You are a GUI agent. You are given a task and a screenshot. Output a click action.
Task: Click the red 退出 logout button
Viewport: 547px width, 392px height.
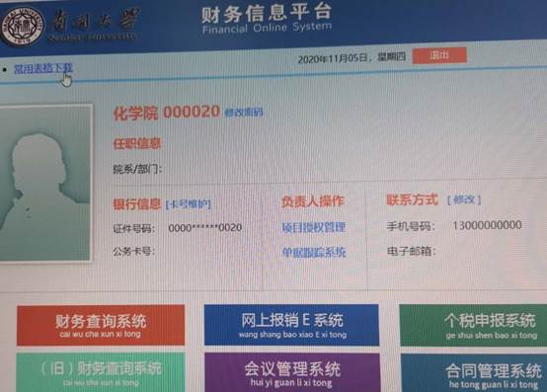[x=439, y=55]
